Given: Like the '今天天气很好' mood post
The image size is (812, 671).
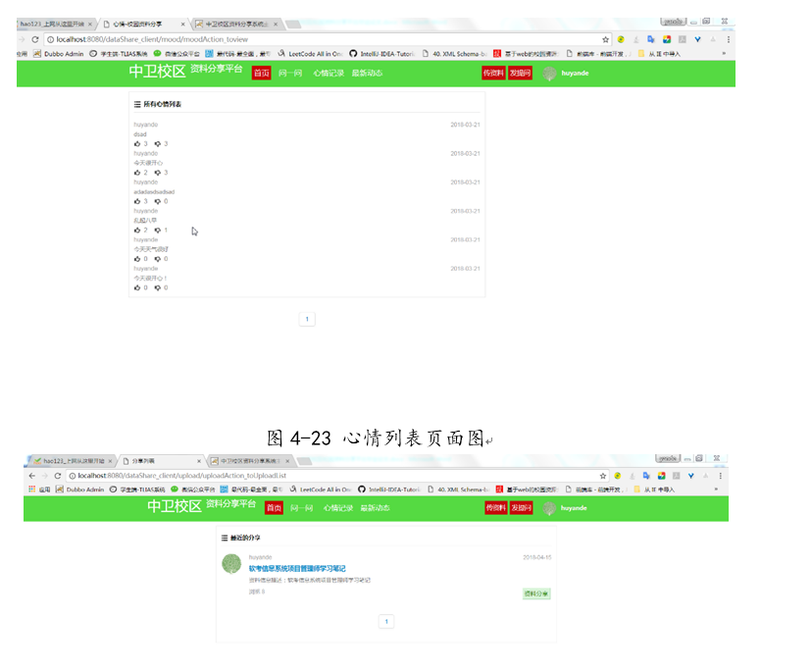Looking at the screenshot, I should 137,259.
